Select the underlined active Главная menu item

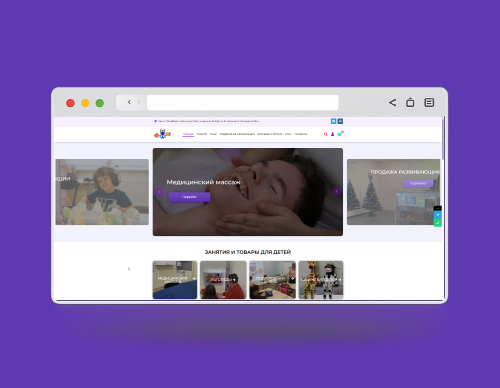pos(188,134)
